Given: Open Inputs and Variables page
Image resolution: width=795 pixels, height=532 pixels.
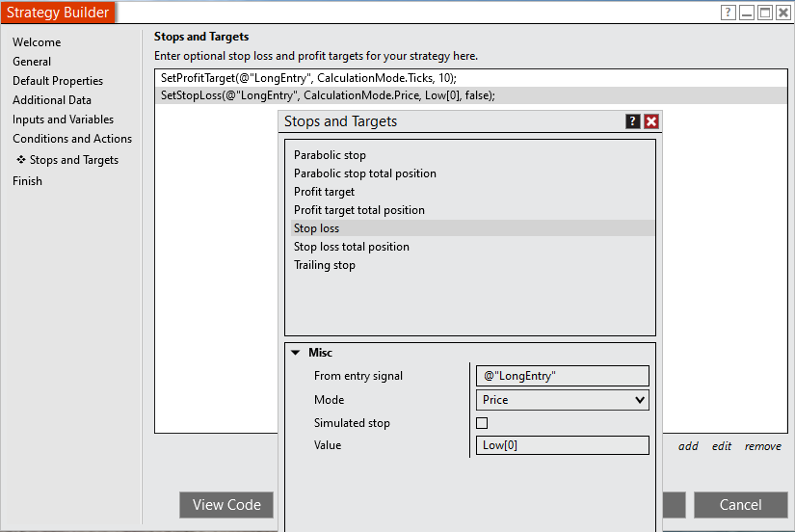Looking at the screenshot, I should coord(63,120).
